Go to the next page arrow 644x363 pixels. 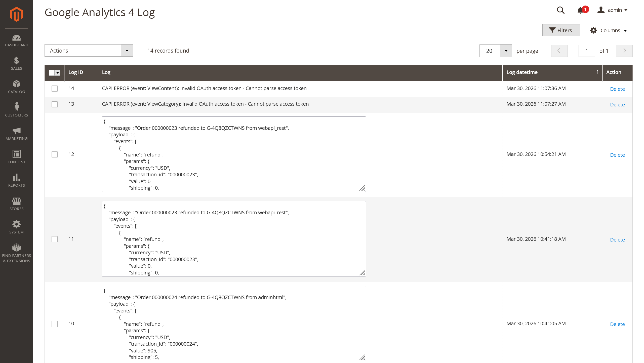[624, 51]
